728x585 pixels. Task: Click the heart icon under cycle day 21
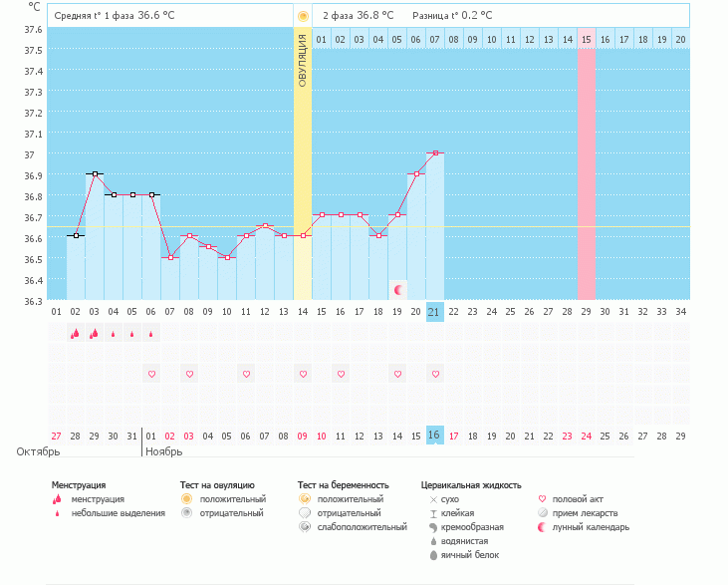pos(435,374)
